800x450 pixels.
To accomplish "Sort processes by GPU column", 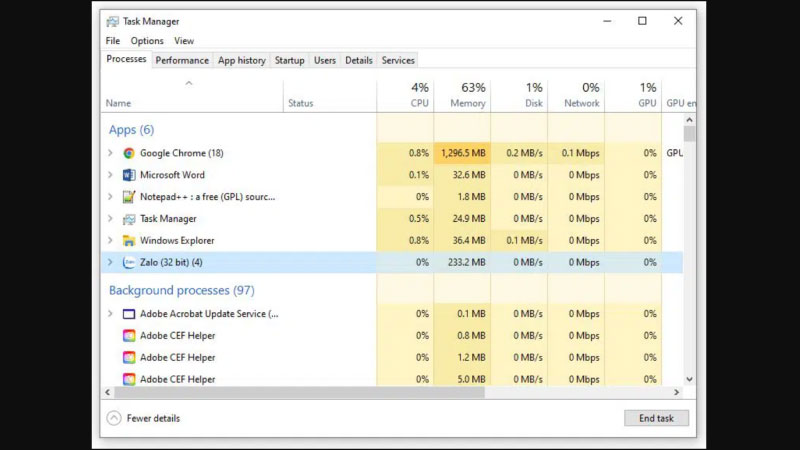I will (633, 95).
